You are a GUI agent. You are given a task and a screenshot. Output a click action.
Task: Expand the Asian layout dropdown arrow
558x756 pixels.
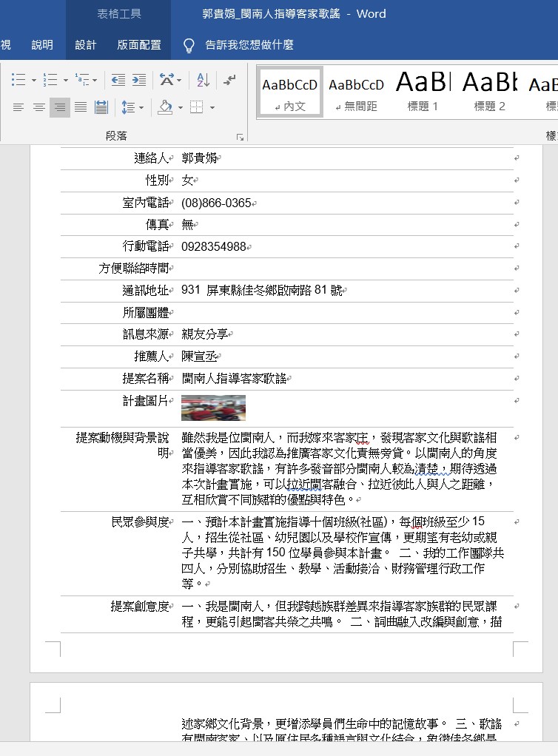[179, 80]
